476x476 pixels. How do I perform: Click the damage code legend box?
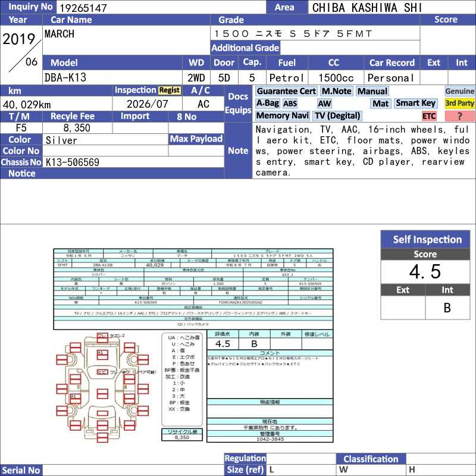[182, 380]
